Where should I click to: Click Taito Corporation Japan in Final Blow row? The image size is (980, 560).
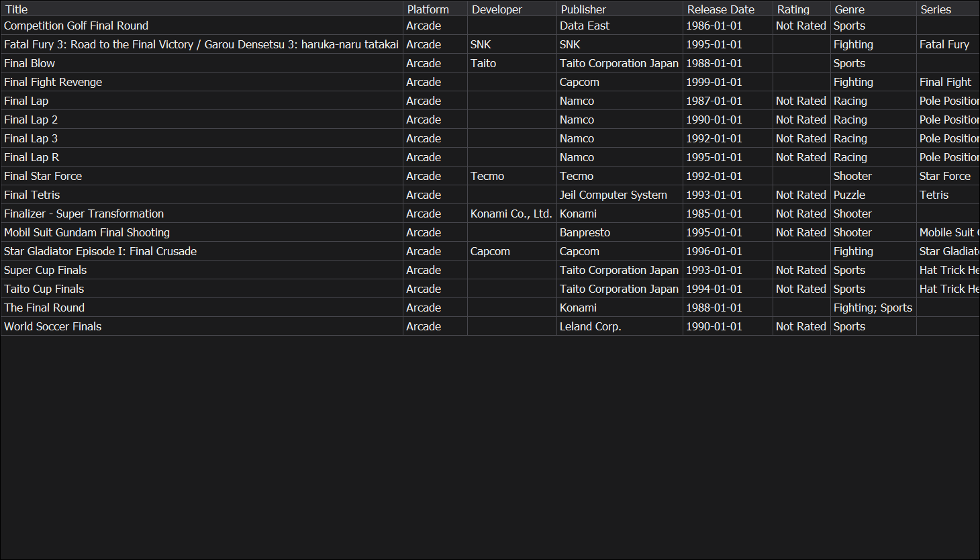pos(619,63)
